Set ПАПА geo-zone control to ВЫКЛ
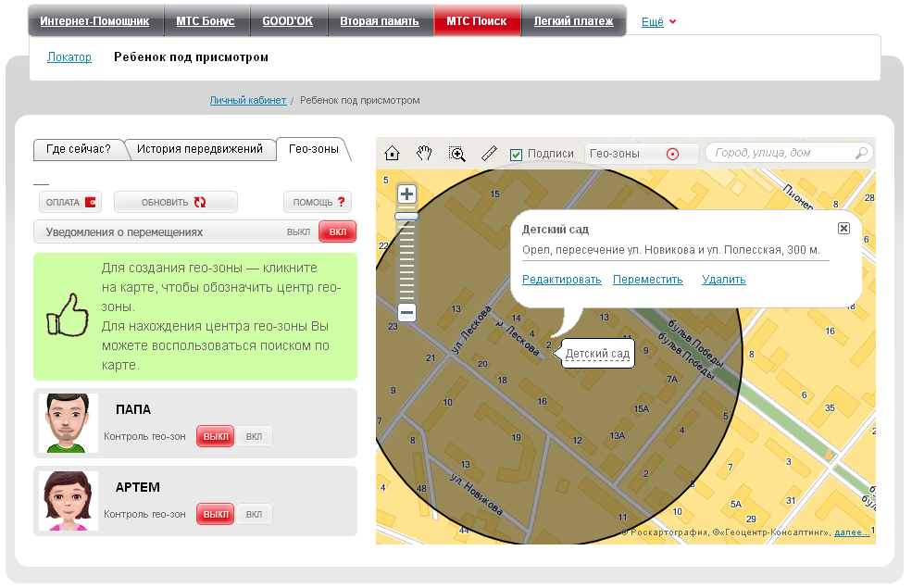Screen dimensions: 912x588 215,436
